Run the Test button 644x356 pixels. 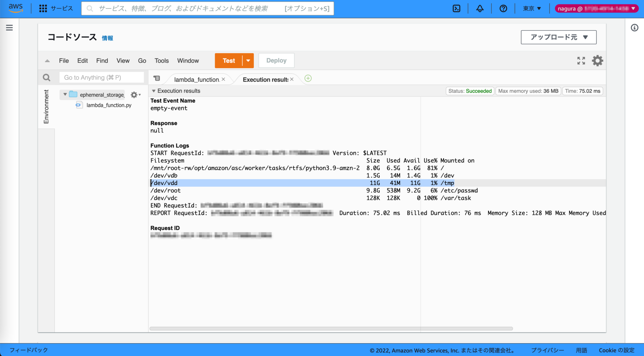point(229,60)
